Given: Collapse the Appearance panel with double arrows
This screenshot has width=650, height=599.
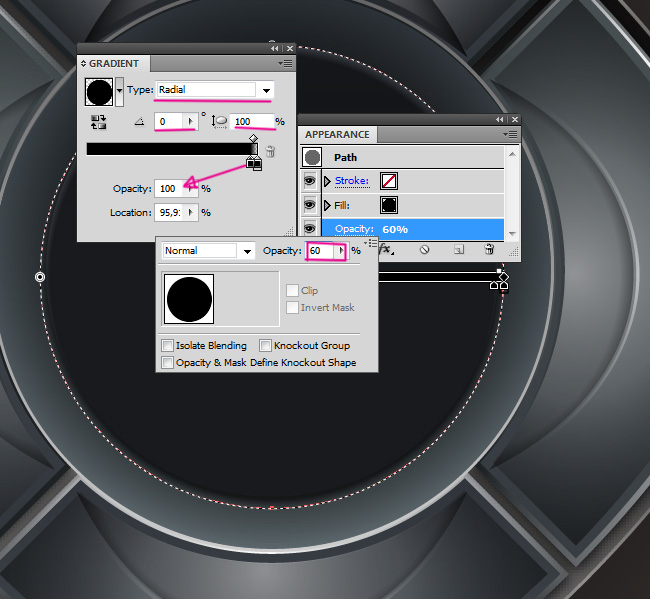Looking at the screenshot, I should [x=500, y=119].
